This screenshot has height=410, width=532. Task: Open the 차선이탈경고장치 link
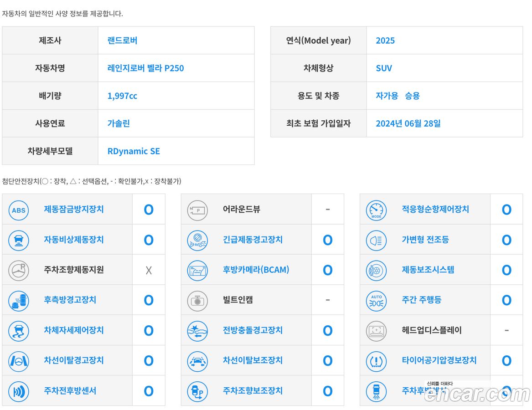pos(74,360)
